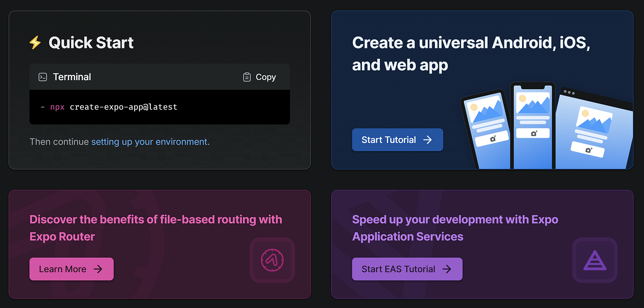Click the terminal prompt icon beside Terminal label
Screen dimensions: 644x308
pyautogui.click(x=43, y=76)
